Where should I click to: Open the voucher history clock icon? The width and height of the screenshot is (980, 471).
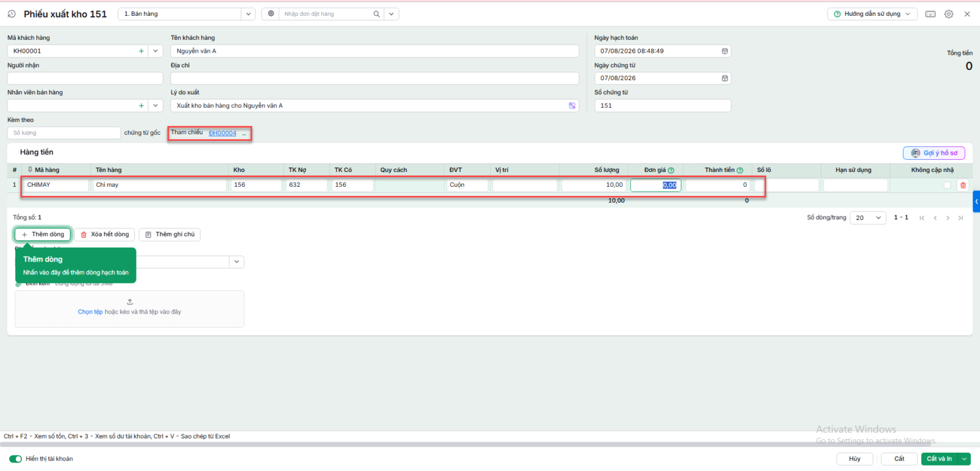[x=12, y=13]
